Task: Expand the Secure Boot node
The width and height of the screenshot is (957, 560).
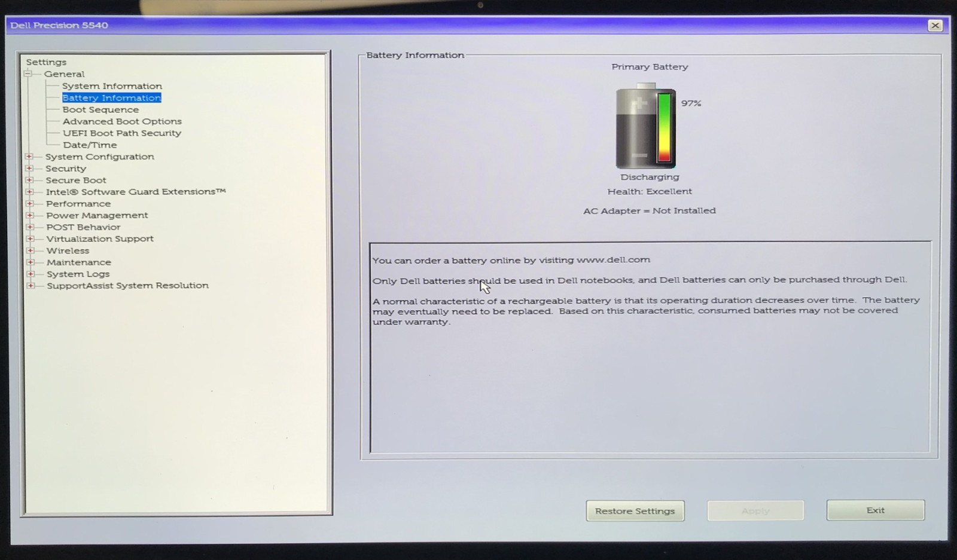Action: point(29,180)
